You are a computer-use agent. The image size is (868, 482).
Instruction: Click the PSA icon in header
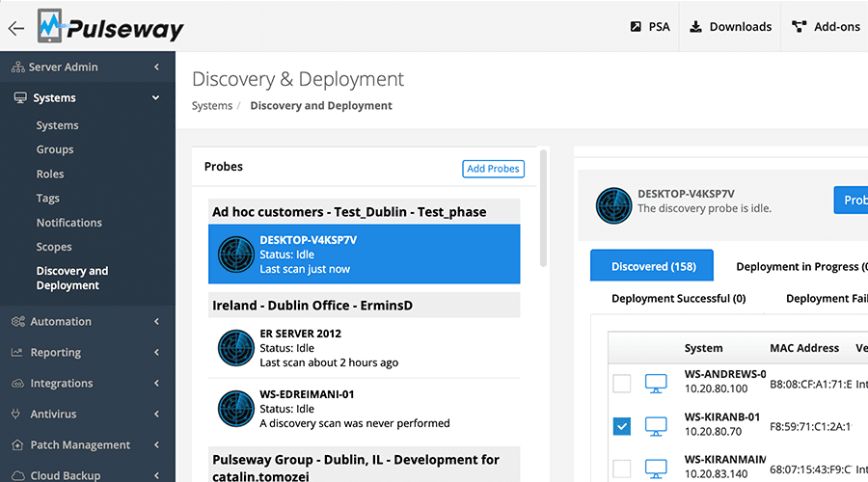click(x=636, y=27)
